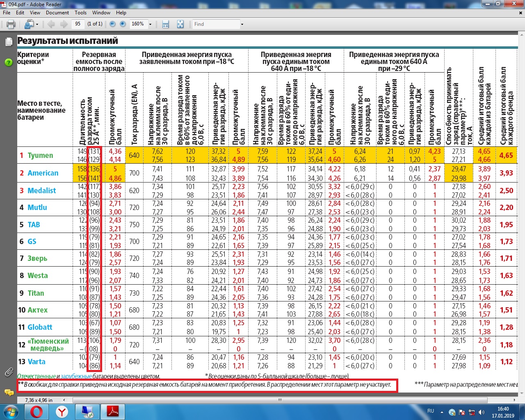Click the Titan battery name

point(36,293)
